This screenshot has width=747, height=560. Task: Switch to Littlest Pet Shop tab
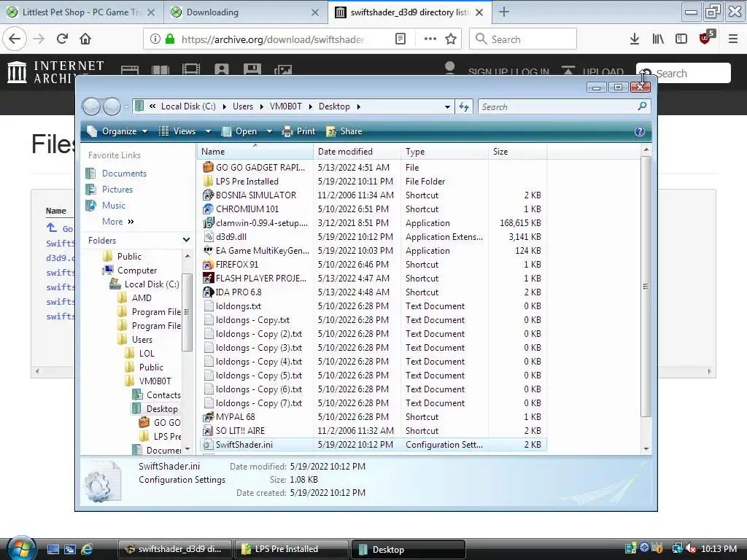coord(82,12)
